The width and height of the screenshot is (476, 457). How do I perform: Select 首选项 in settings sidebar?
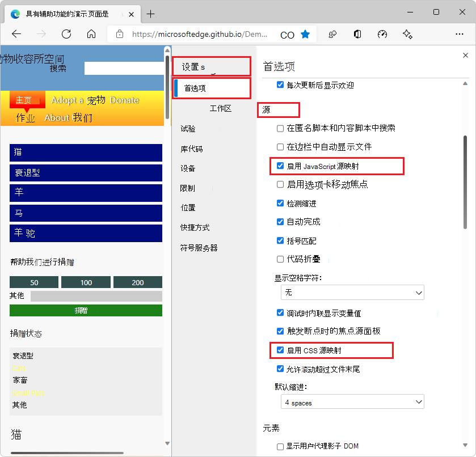point(212,88)
